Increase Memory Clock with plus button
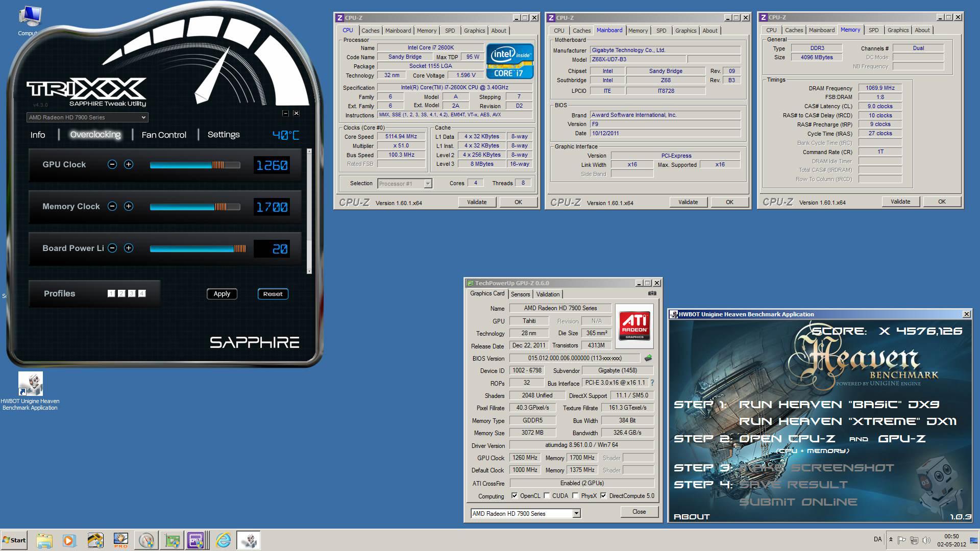Screen dimensions: 980x551 coord(129,206)
